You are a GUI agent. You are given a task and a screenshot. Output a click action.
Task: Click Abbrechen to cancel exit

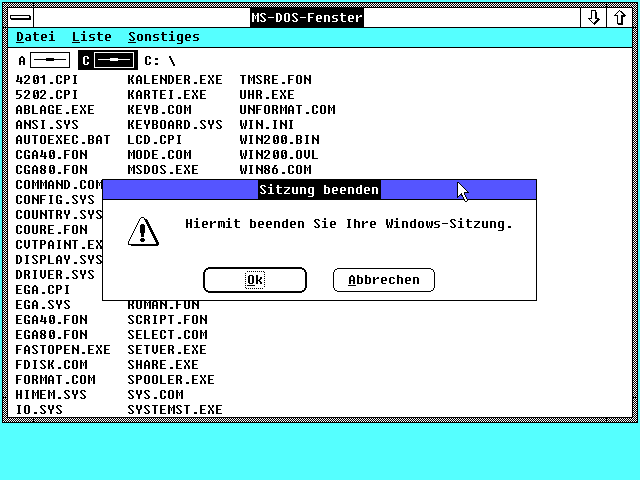point(384,280)
